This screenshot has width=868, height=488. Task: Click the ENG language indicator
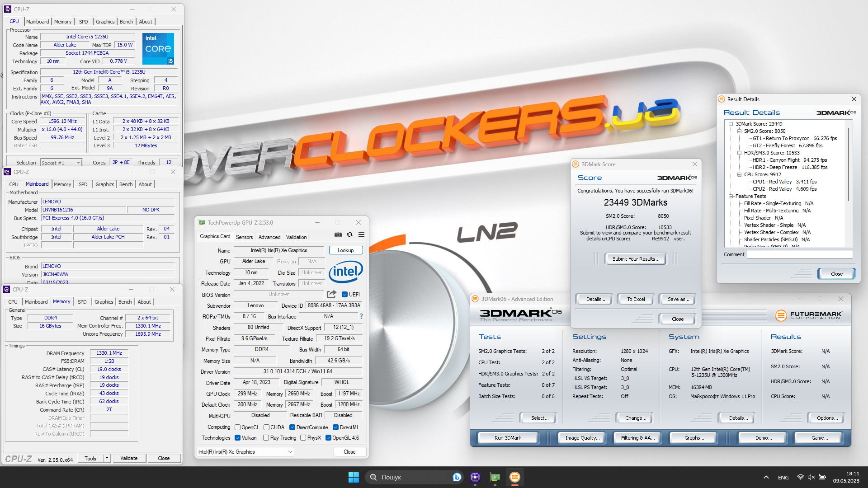pos(783,477)
